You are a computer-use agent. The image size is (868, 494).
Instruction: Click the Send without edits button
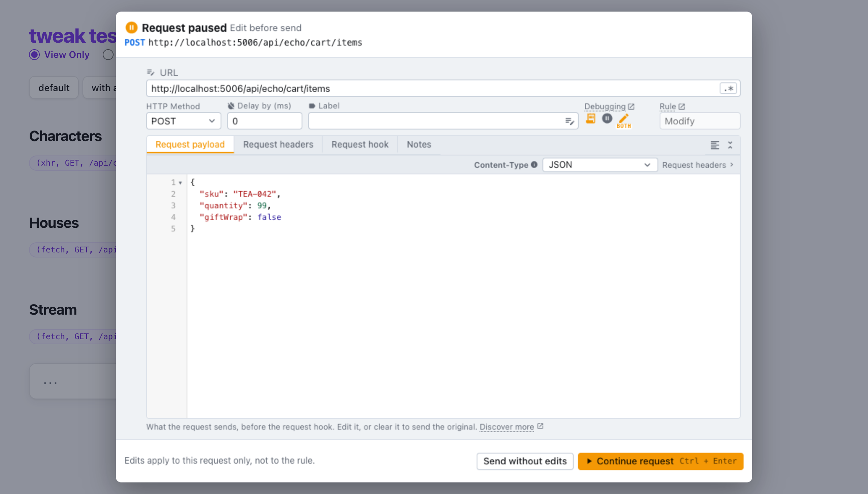(525, 461)
